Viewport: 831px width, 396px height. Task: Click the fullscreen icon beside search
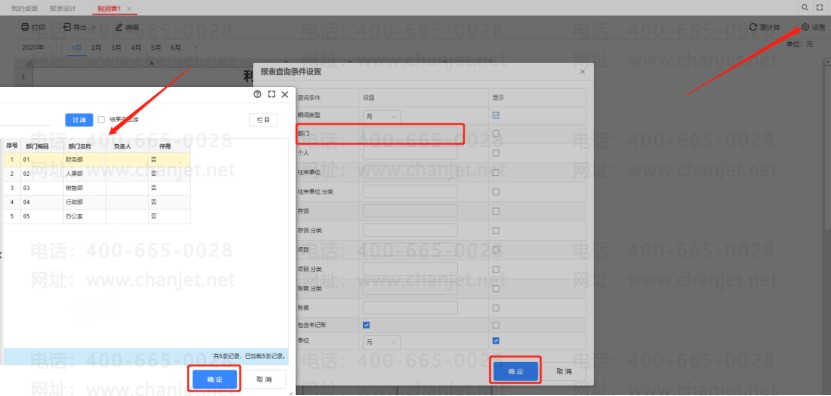820,7
